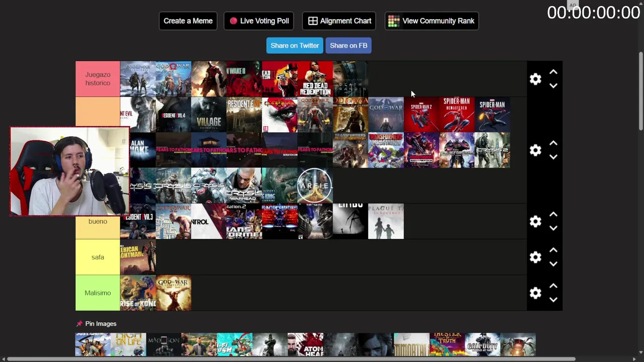This screenshot has height=362, width=644.
Task: Move safa tier up with arrow
Action: coord(553,251)
